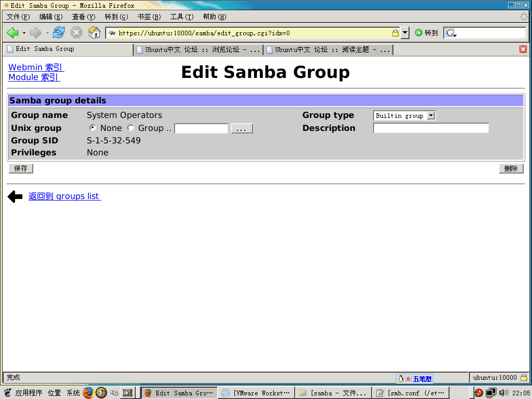Screen dimensions: 532x399
Task: Open the Forward button history dropdown arrow
Action: (47, 33)
